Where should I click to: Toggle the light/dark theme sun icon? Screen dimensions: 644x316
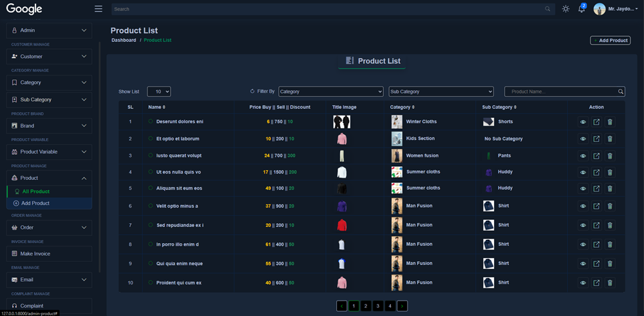pyautogui.click(x=565, y=9)
